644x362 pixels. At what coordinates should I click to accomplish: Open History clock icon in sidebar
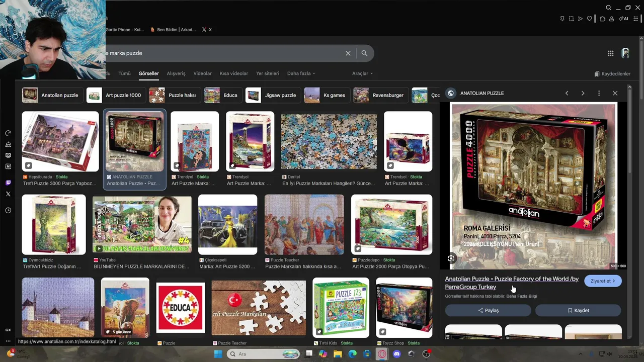[x=8, y=210]
